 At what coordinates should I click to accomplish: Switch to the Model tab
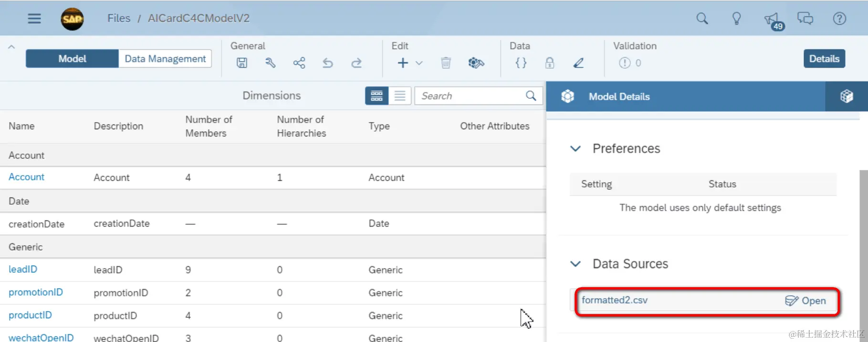click(72, 59)
